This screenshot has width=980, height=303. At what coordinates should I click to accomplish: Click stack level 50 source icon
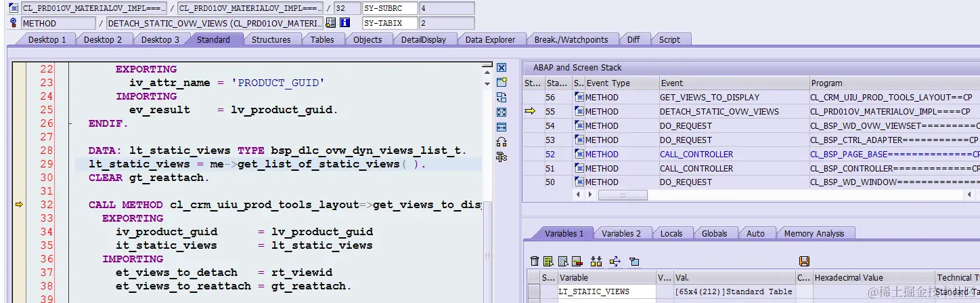point(579,182)
